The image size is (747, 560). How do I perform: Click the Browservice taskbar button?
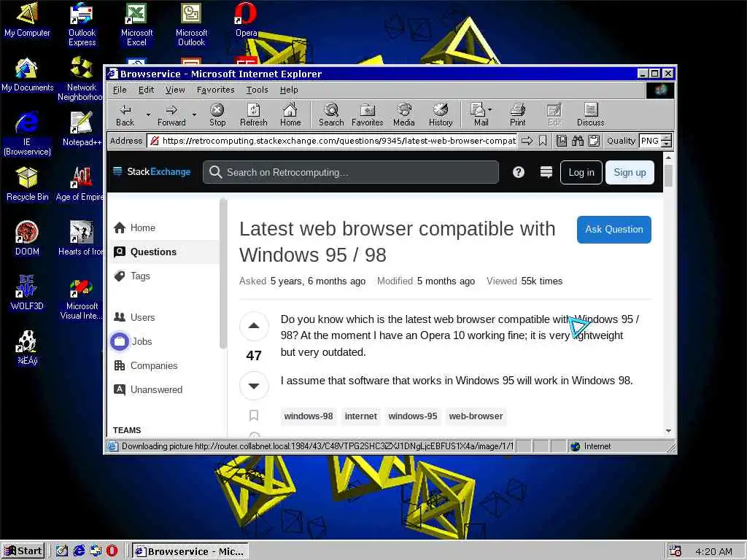click(x=190, y=551)
